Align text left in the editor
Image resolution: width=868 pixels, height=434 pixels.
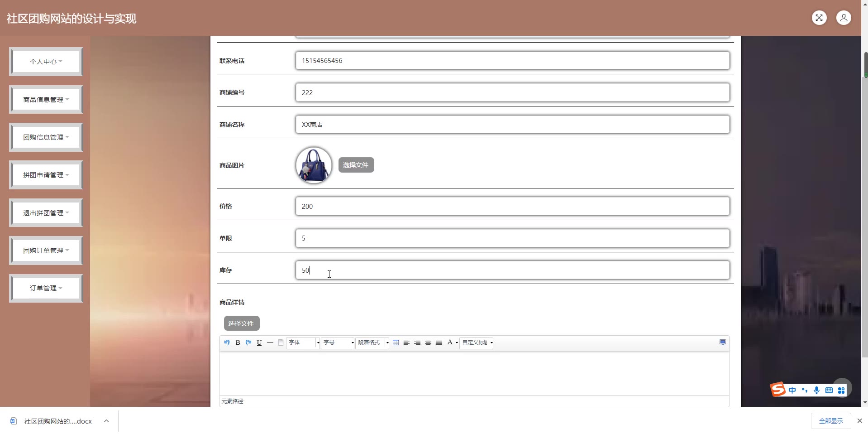pos(406,342)
